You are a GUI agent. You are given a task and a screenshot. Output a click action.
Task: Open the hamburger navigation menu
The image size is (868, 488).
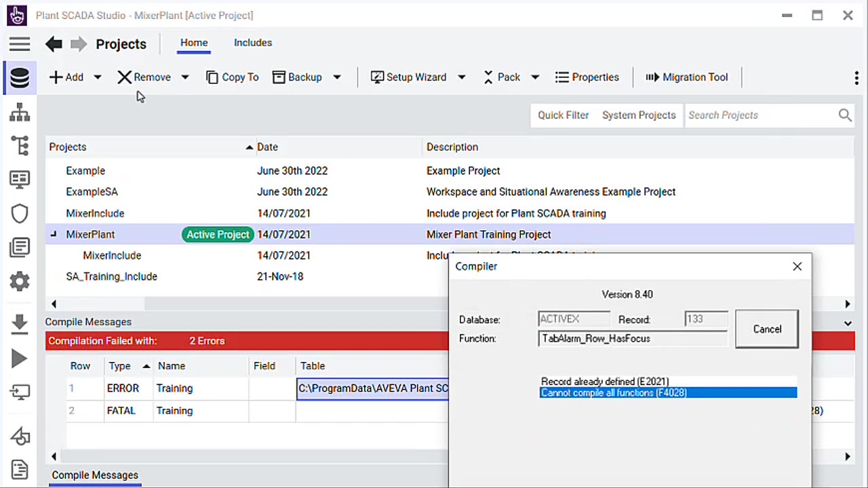(x=19, y=44)
